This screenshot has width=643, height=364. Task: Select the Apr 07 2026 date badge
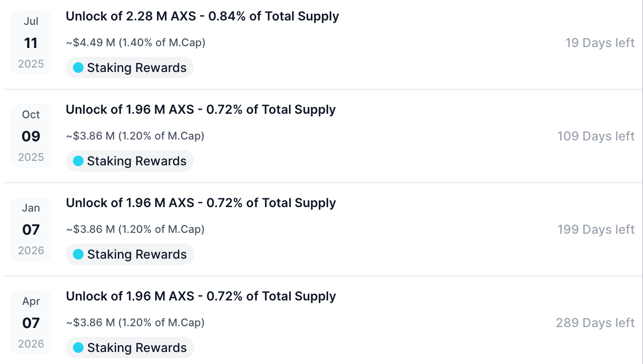point(31,323)
